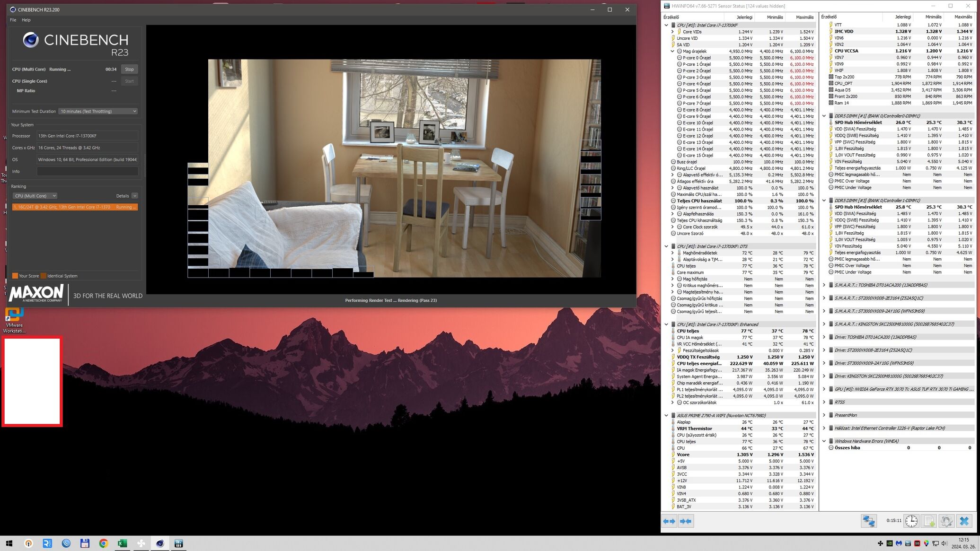The height and width of the screenshot is (551, 980).
Task: Click HWiNFO shrink columns arrows icon
Action: click(x=686, y=521)
